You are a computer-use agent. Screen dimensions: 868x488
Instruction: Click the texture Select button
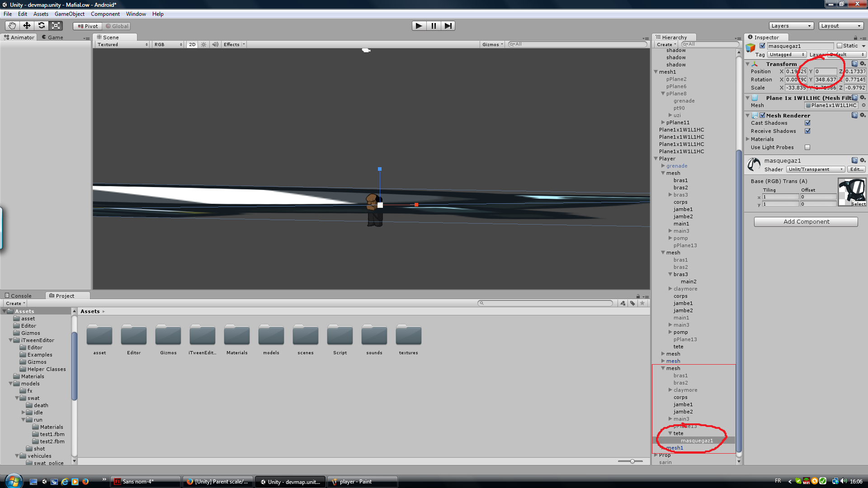[x=859, y=204]
